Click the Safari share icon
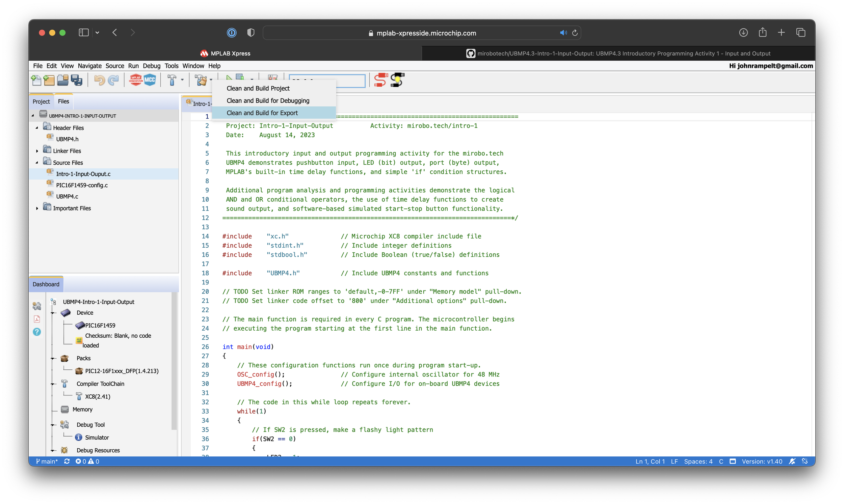This screenshot has width=844, height=504. pyautogui.click(x=762, y=32)
